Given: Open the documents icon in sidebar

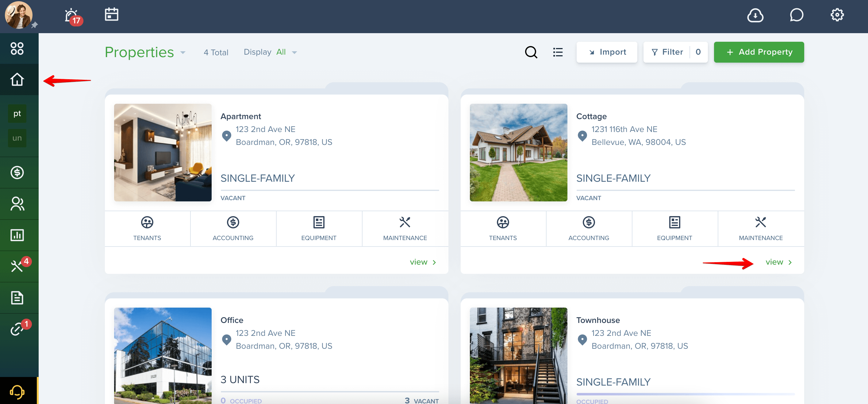Looking at the screenshot, I should 17,297.
